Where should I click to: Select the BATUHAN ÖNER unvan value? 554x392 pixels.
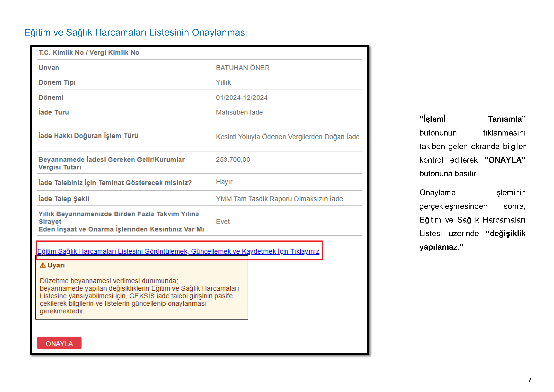click(x=243, y=68)
